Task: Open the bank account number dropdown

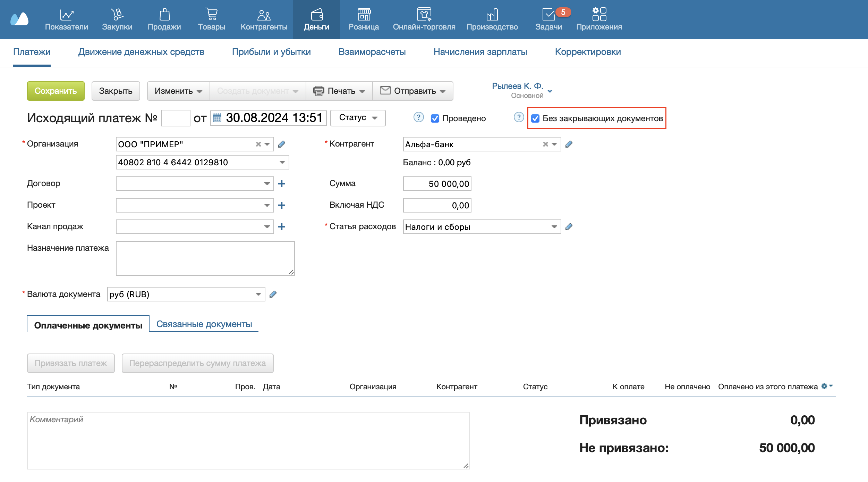Action: pos(282,162)
